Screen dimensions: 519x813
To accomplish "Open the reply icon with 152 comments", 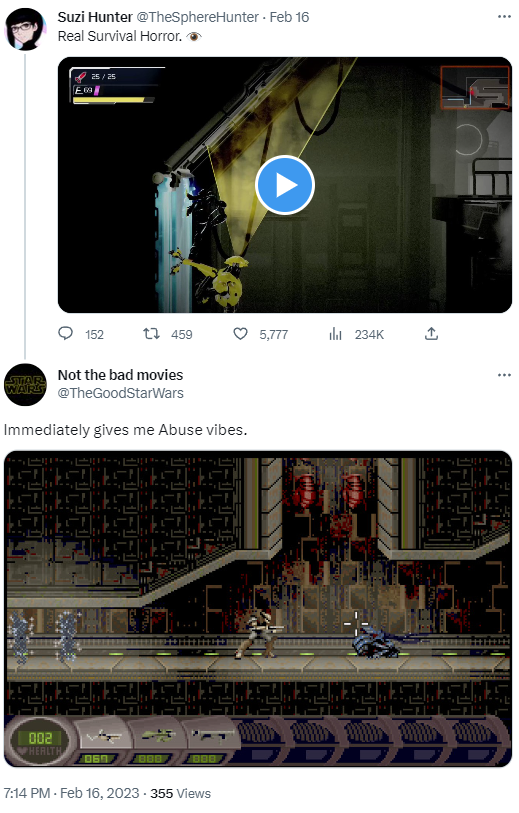I will click(65, 333).
